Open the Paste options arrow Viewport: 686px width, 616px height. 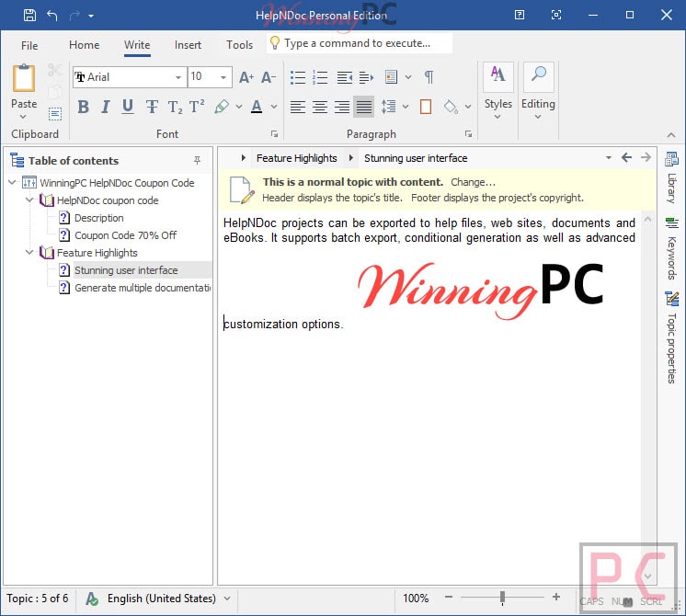[x=24, y=117]
